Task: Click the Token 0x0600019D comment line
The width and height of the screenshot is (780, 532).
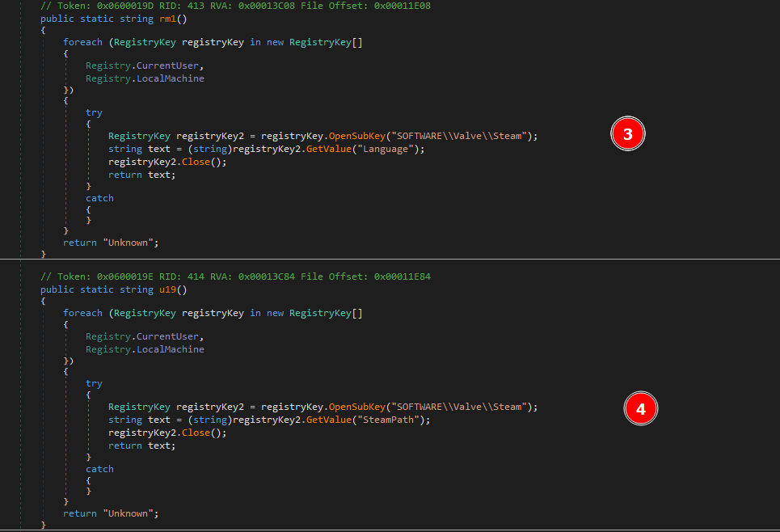Action: click(235, 6)
